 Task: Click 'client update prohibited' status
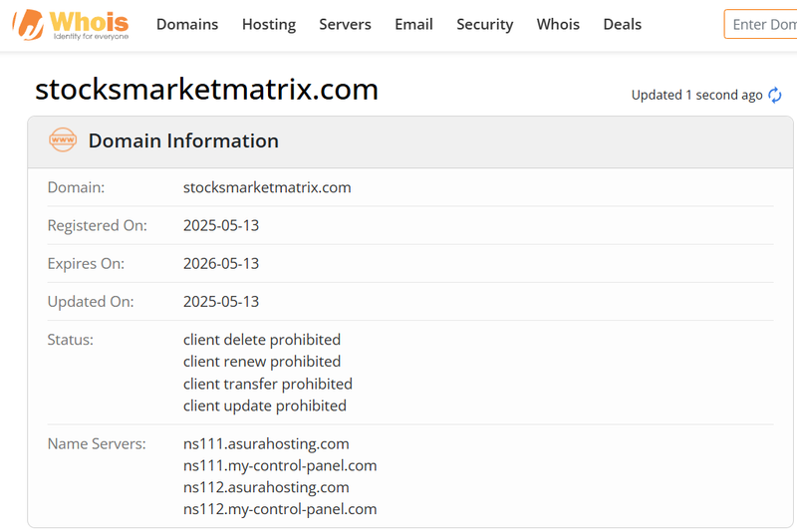coord(265,405)
